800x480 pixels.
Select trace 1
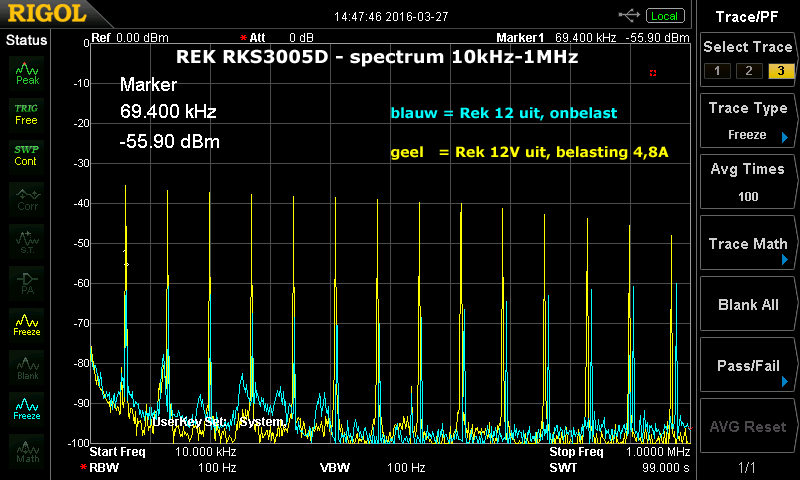tap(717, 71)
